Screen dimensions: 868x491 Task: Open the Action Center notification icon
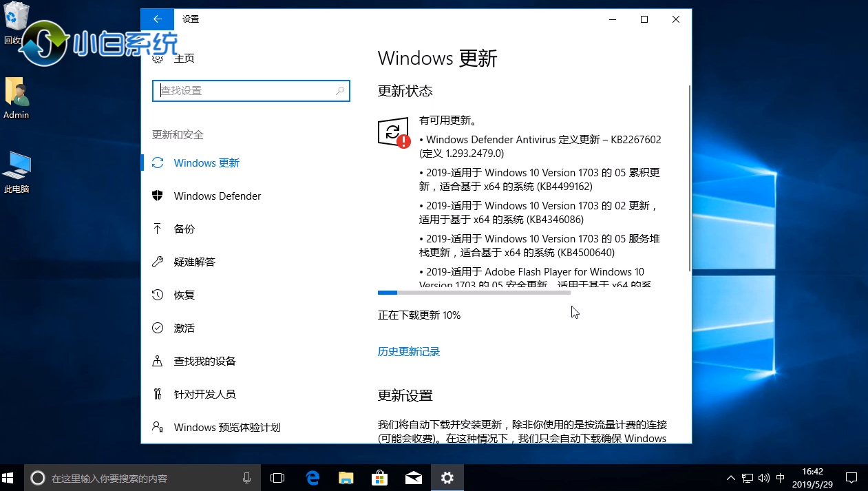(851, 478)
